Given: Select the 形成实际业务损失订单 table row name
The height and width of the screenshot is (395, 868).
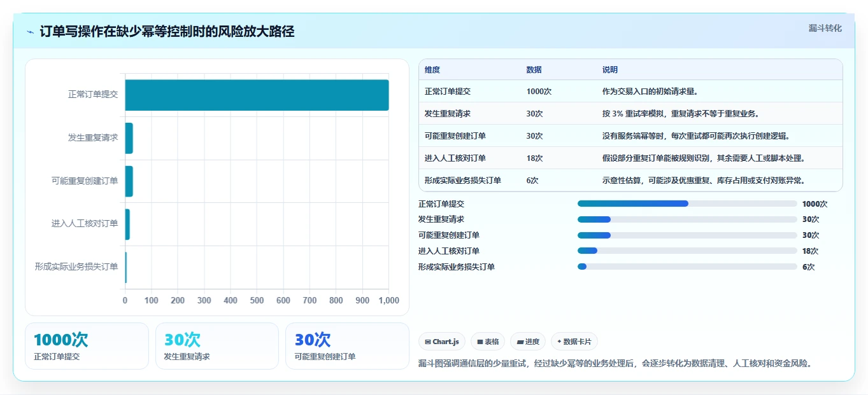Looking at the screenshot, I should point(463,181).
